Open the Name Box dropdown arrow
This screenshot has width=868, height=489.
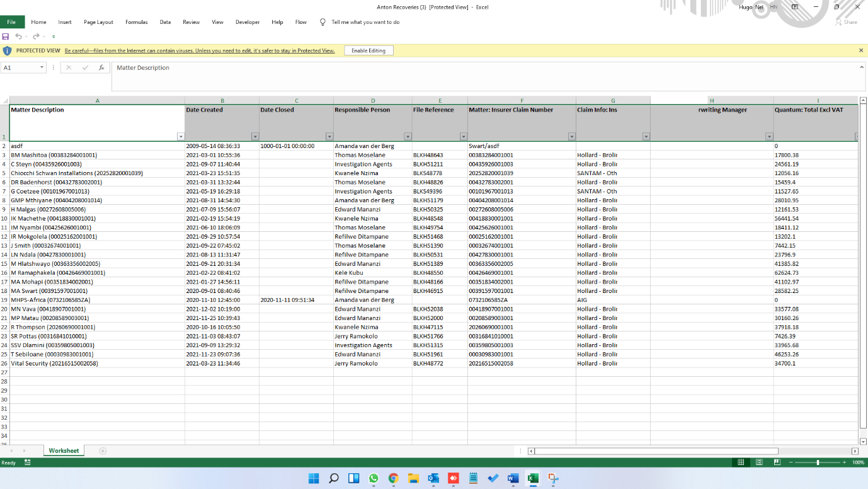pyautogui.click(x=42, y=67)
